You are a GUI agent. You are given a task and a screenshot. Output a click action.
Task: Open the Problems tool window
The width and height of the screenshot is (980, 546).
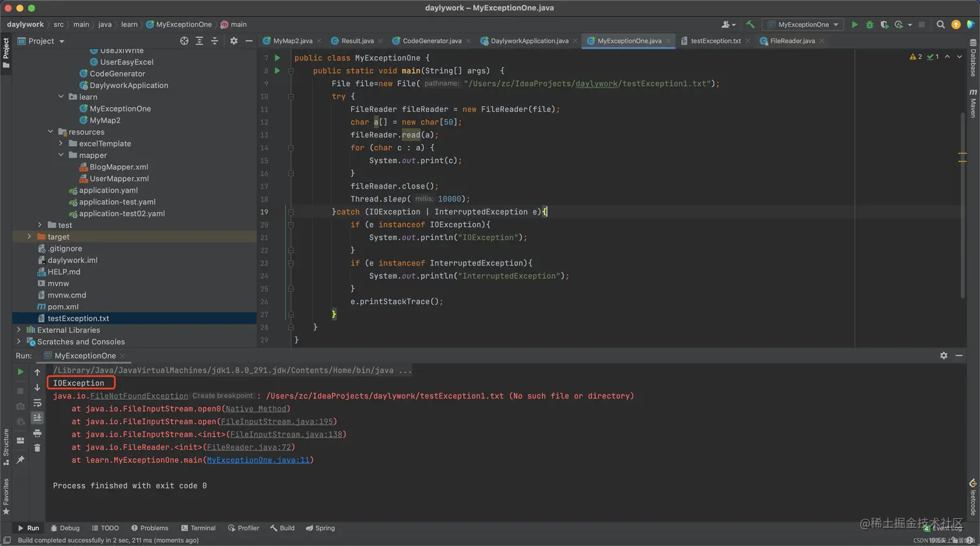pos(150,528)
